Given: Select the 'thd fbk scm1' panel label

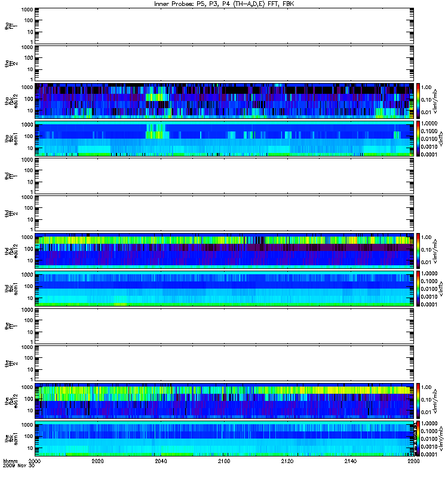Looking at the screenshot, I should pyautogui.click(x=11, y=289).
